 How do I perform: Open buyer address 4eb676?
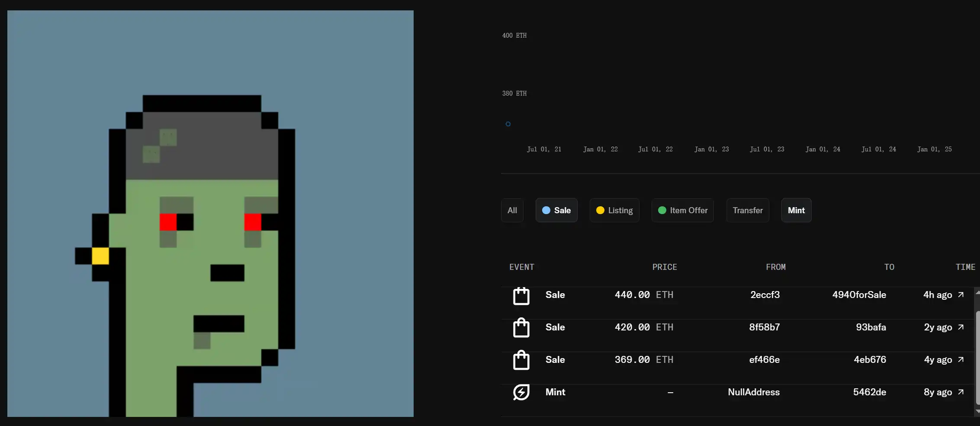pos(870,360)
